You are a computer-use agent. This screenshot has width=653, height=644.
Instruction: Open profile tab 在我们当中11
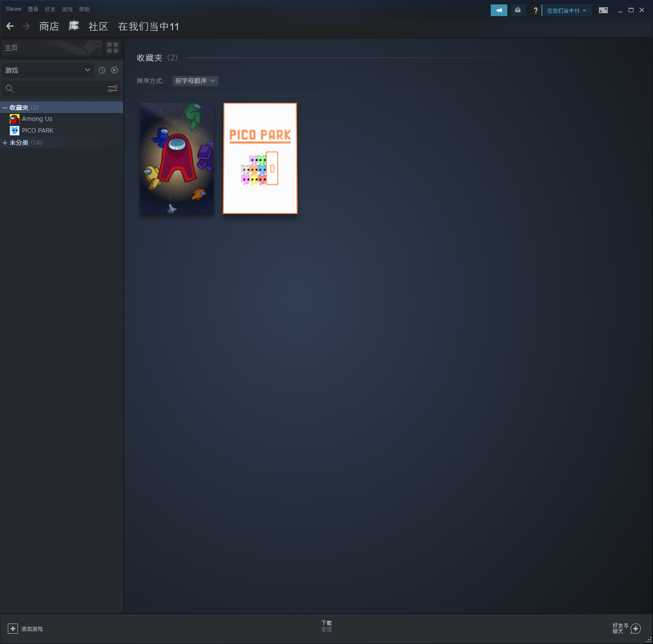(x=149, y=26)
